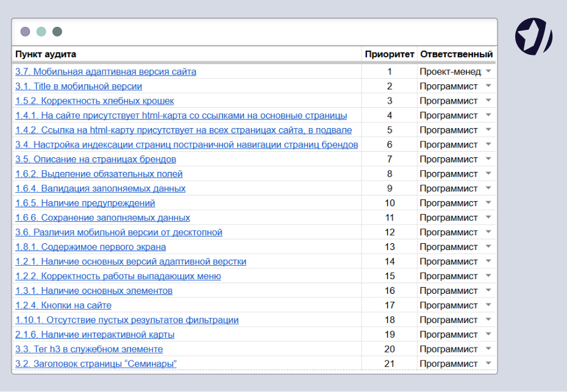Viewport: 567px width, 392px height.
Task: Select the priority cell with value 12
Action: [390, 232]
